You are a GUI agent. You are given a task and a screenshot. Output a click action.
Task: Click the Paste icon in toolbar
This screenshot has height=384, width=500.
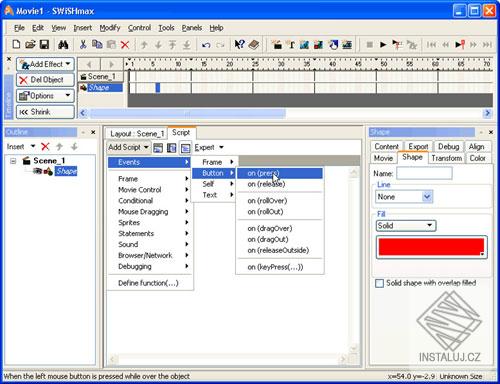click(111, 44)
